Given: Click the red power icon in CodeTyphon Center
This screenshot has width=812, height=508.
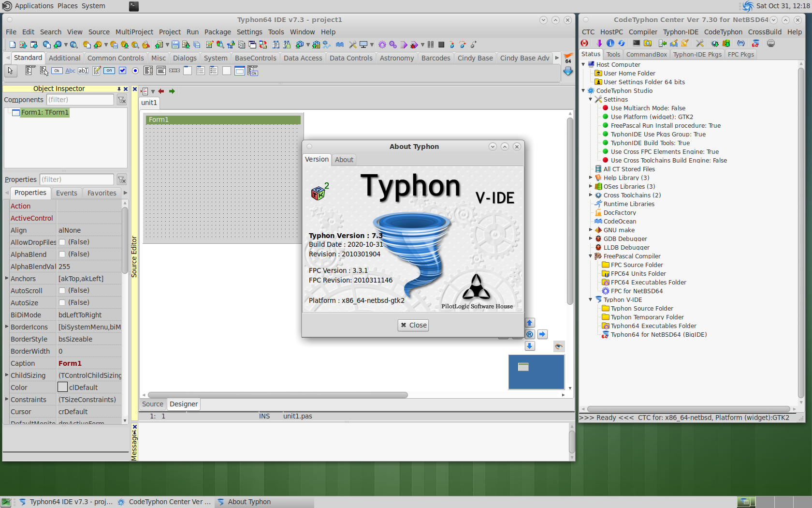Looking at the screenshot, I should click(584, 44).
